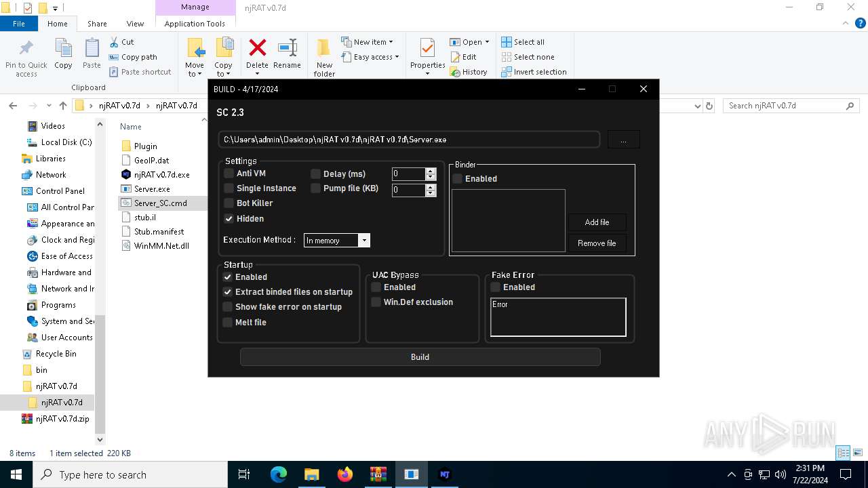868x488 pixels.
Task: Increase the Delay value with up arrow
Action: pyautogui.click(x=431, y=171)
